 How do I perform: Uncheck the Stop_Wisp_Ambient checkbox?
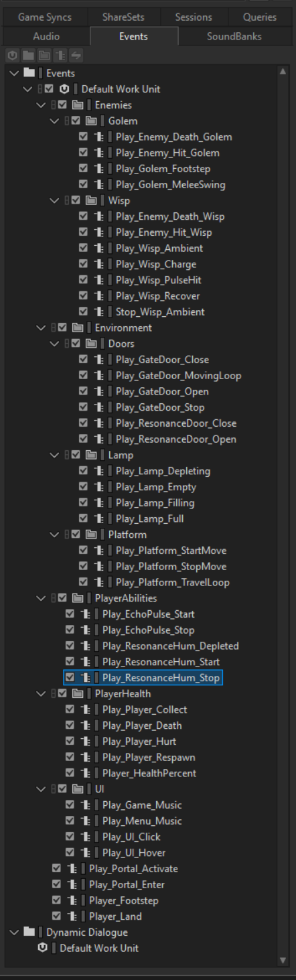pos(83,311)
